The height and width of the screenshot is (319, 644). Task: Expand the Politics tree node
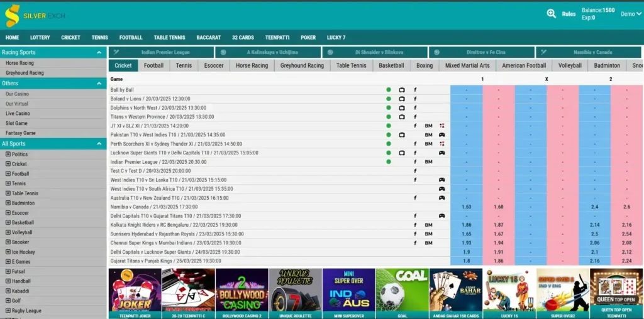coord(8,154)
